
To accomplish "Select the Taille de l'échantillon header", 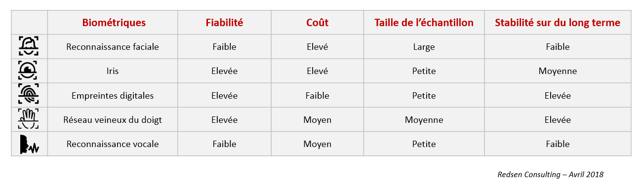I will [424, 23].
